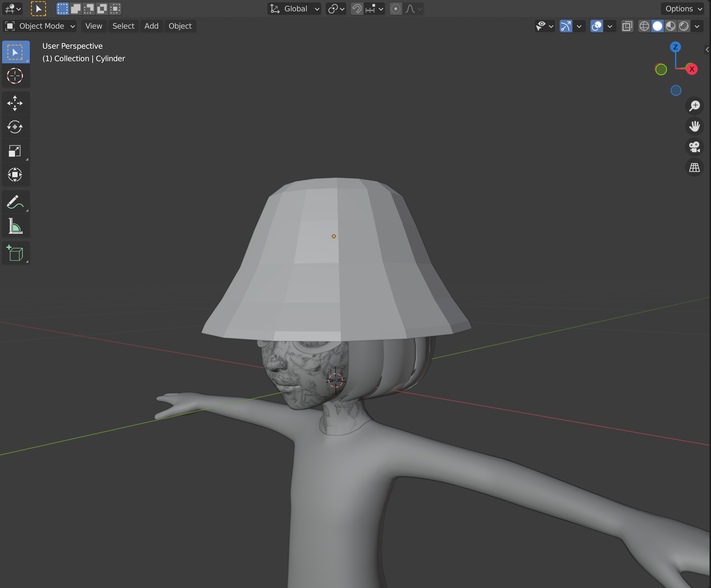Expand gizmo options dropdown arrow
This screenshot has width=711, height=588.
tap(579, 26)
